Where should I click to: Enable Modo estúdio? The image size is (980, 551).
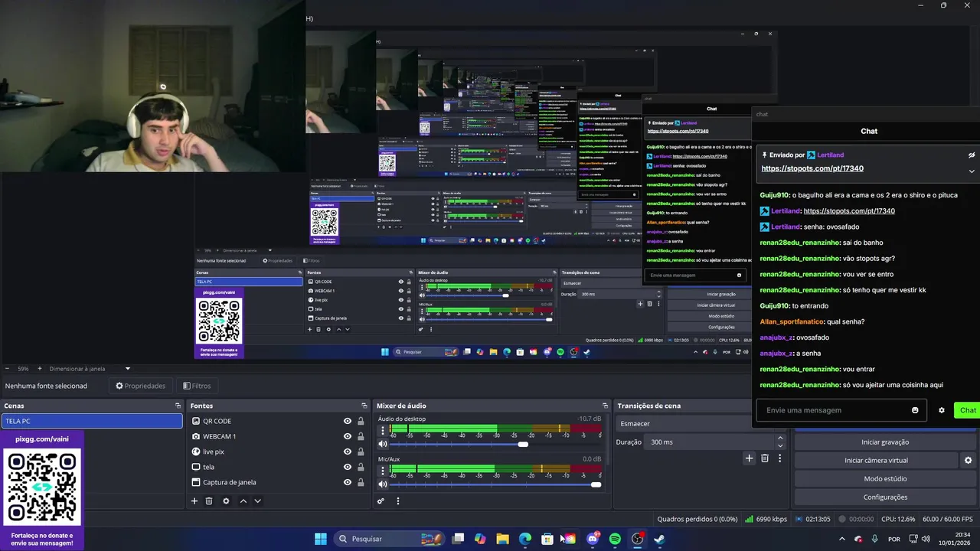point(885,479)
